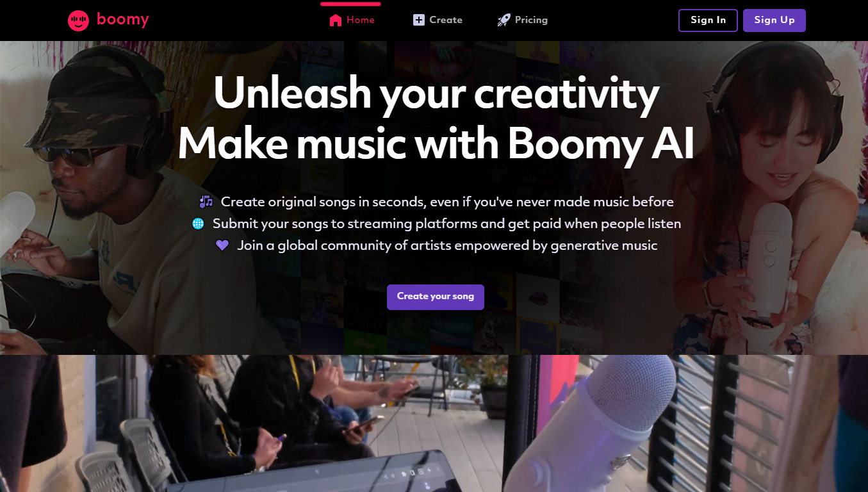
Task: Click the music notes emoji icon
Action: (206, 202)
